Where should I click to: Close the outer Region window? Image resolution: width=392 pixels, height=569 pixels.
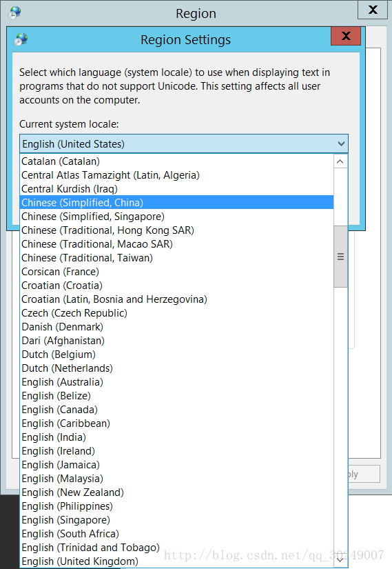(373, 10)
